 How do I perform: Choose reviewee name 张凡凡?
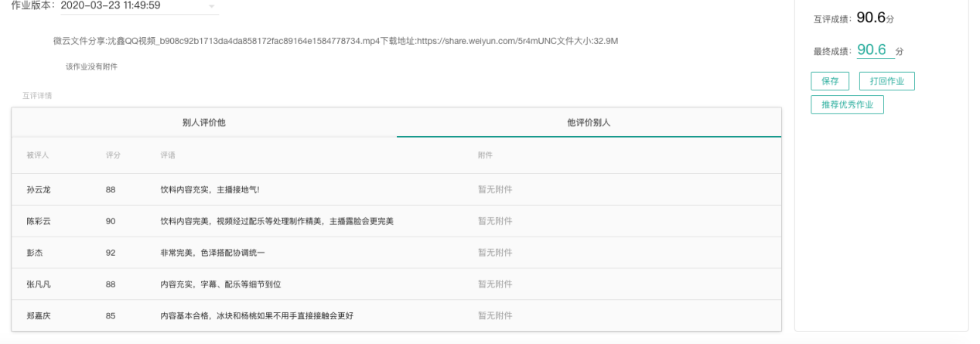[x=39, y=284]
